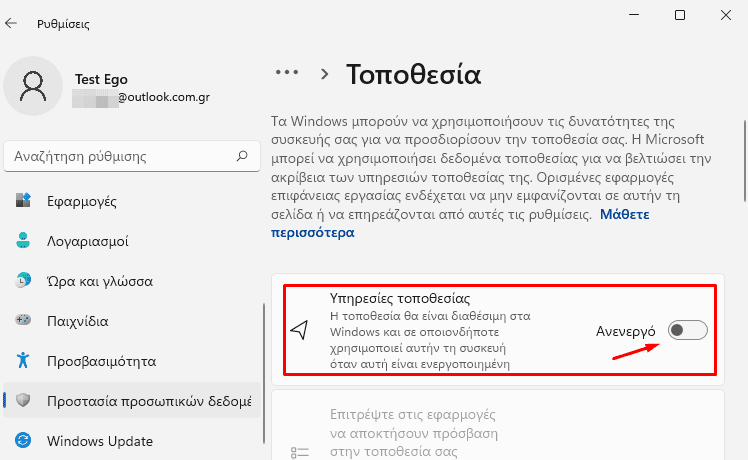Open Προστασία προσωπικών δεδομένων section

pyautogui.click(x=132, y=400)
